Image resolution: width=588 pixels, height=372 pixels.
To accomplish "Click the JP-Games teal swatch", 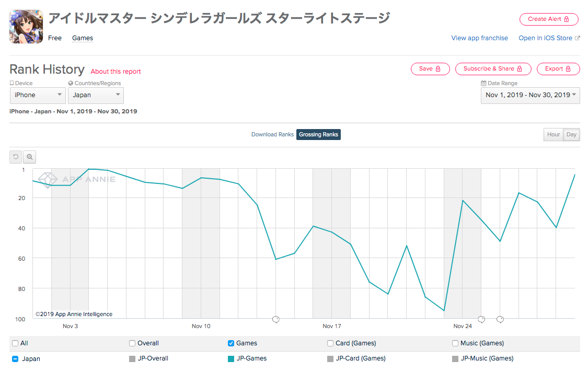I will [231, 359].
